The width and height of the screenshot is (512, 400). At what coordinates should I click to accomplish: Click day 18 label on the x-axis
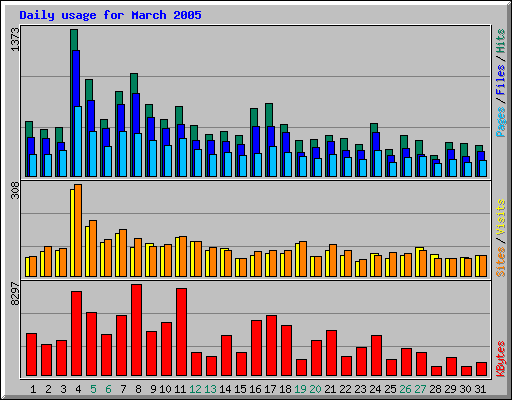285,389
